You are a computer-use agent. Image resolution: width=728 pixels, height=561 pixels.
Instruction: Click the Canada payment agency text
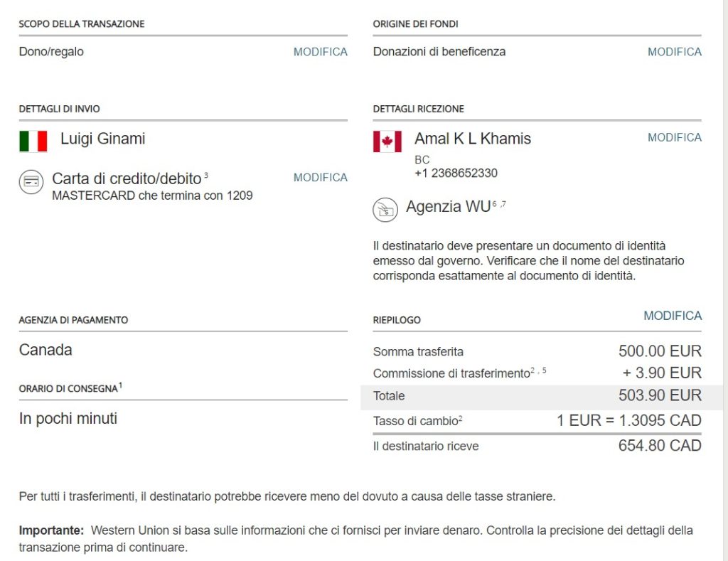click(45, 350)
